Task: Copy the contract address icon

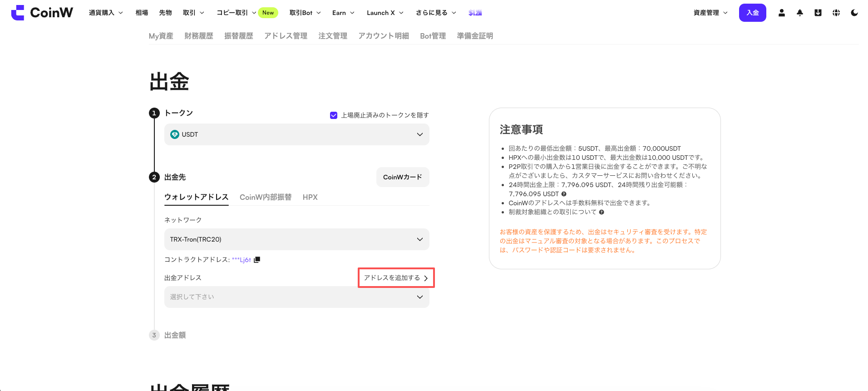Action: (x=257, y=260)
